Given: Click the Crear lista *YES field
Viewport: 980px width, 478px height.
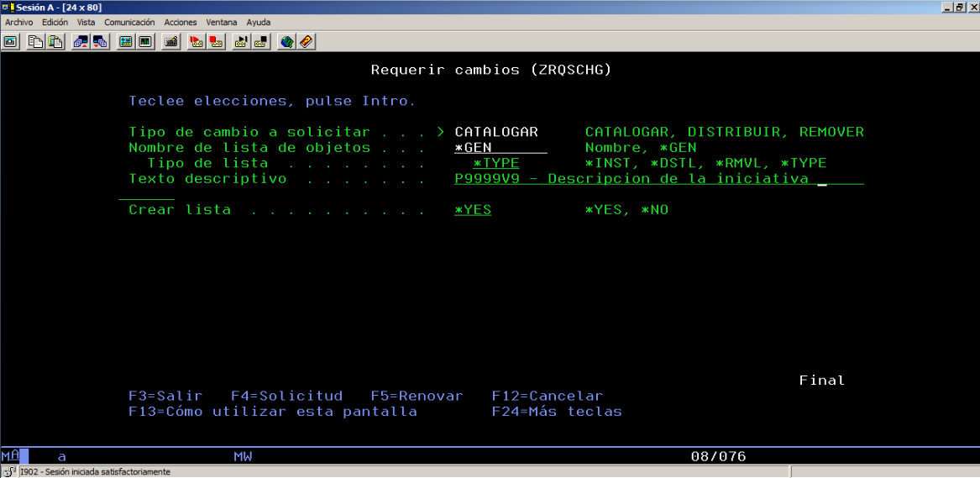Looking at the screenshot, I should point(473,210).
